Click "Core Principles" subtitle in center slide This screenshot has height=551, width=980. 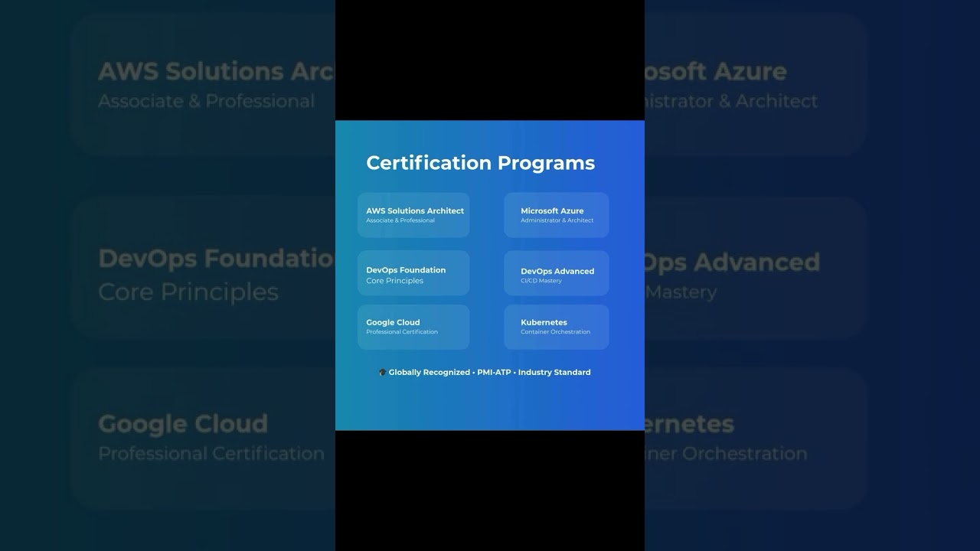tap(395, 281)
